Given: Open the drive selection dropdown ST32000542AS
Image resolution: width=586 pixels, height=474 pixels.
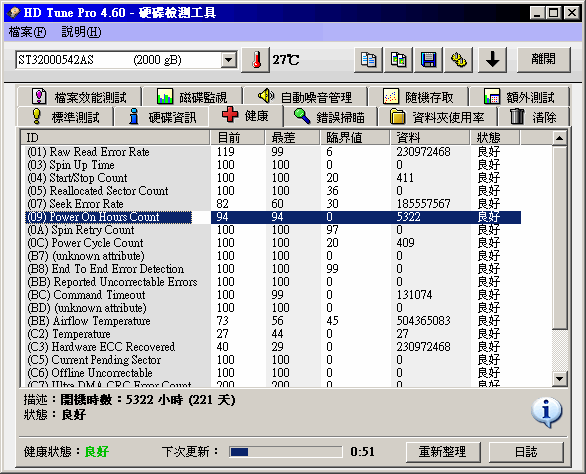Looking at the screenshot, I should (x=126, y=60).
